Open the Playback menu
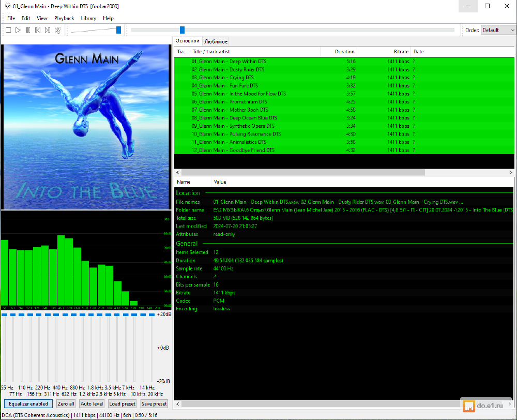The image size is (517, 420). tap(64, 18)
